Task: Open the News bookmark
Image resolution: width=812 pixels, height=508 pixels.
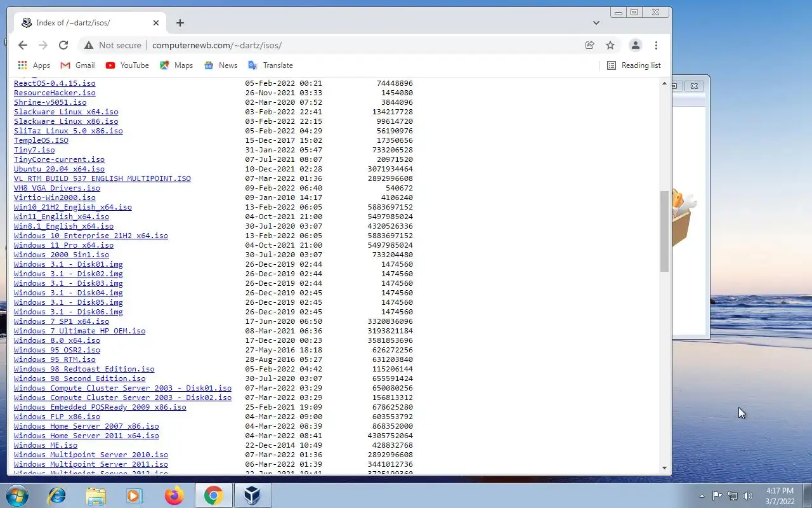Action: (x=221, y=65)
